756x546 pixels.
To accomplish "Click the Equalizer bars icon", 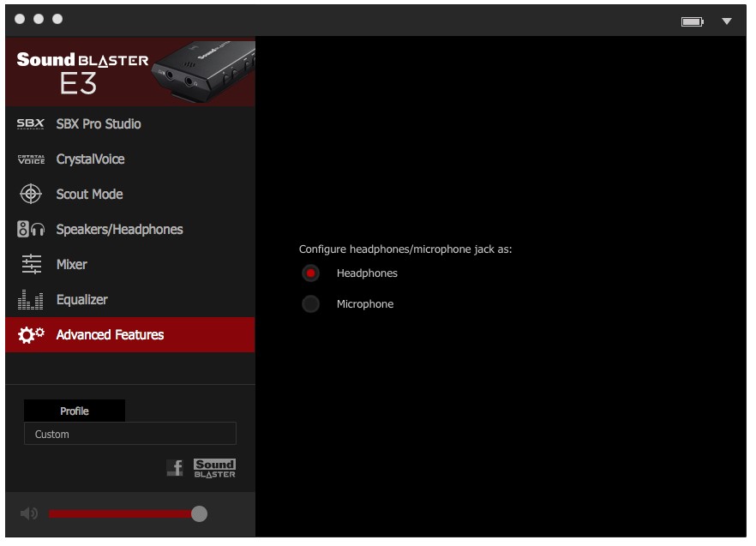I will (31, 300).
